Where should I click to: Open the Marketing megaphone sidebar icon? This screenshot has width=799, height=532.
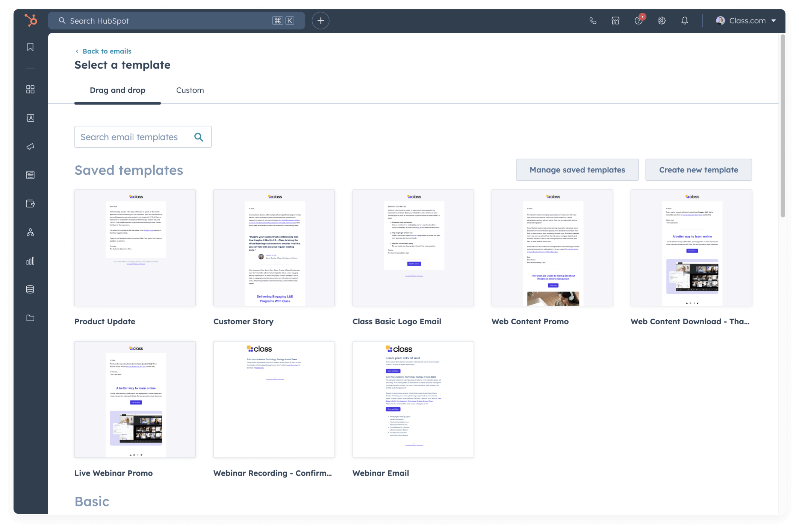(30, 147)
